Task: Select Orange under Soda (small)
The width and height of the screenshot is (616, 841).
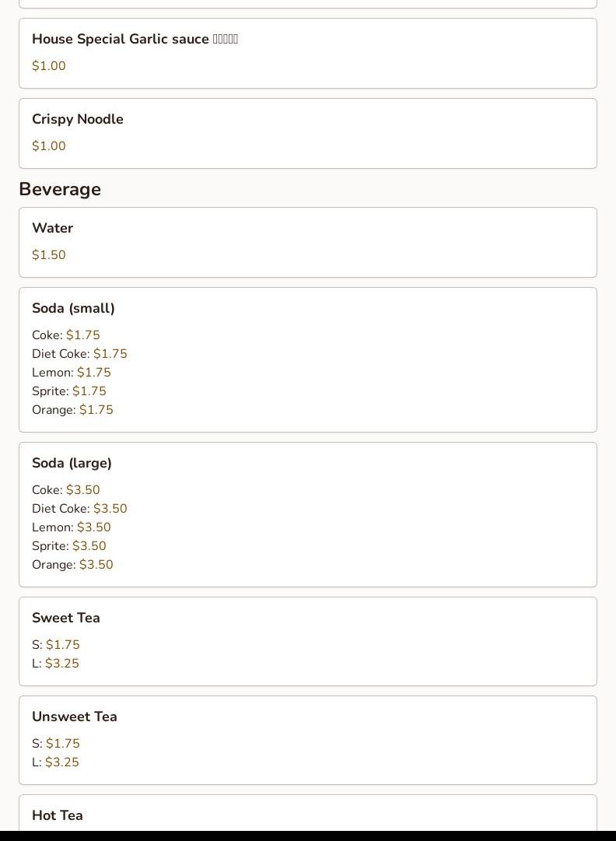Action: 72,410
